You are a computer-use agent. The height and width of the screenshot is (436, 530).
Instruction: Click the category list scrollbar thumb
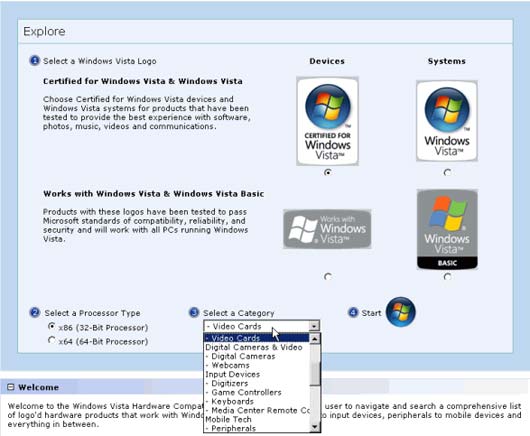click(x=314, y=374)
